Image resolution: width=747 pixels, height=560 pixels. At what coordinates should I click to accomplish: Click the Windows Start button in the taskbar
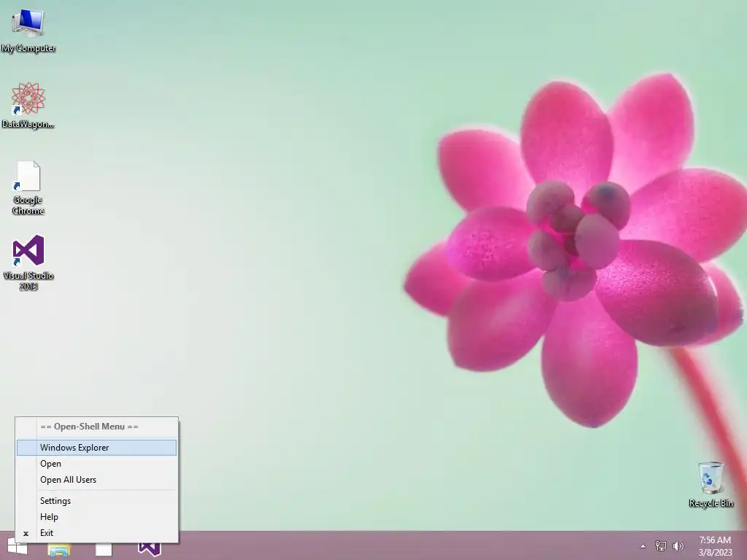tap(18, 548)
